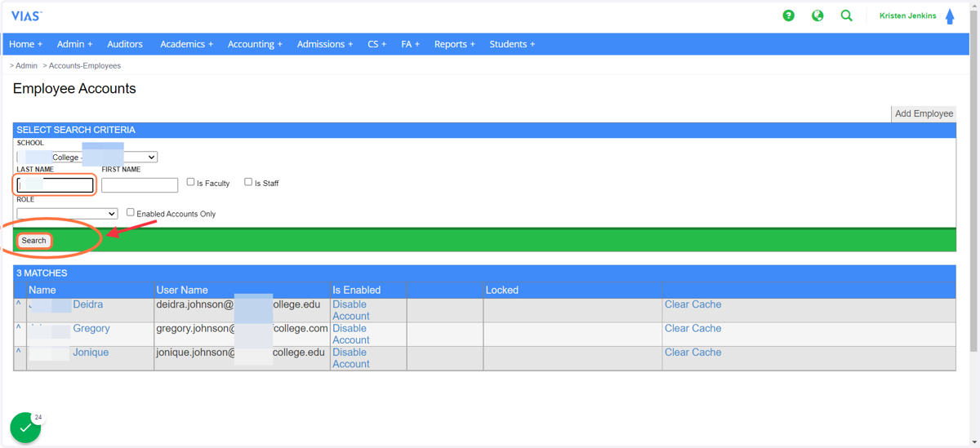Toggle the Is Faculty checkbox
The image size is (980, 448).
190,182
